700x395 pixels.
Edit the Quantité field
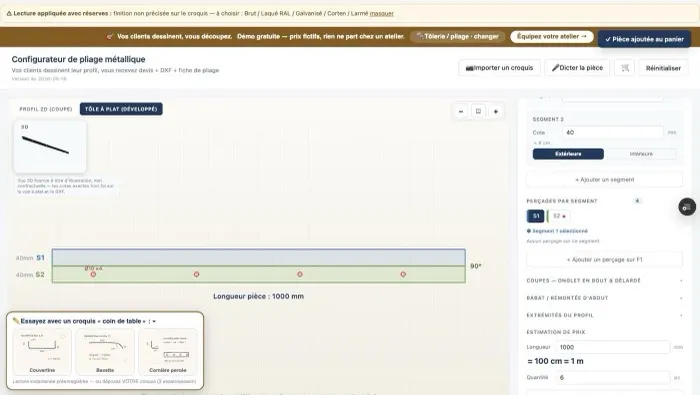(612, 378)
